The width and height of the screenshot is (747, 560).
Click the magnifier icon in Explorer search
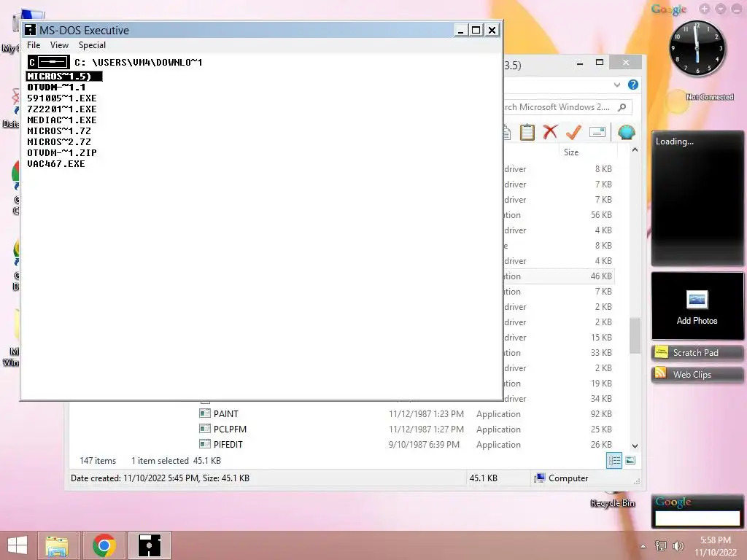pos(622,107)
